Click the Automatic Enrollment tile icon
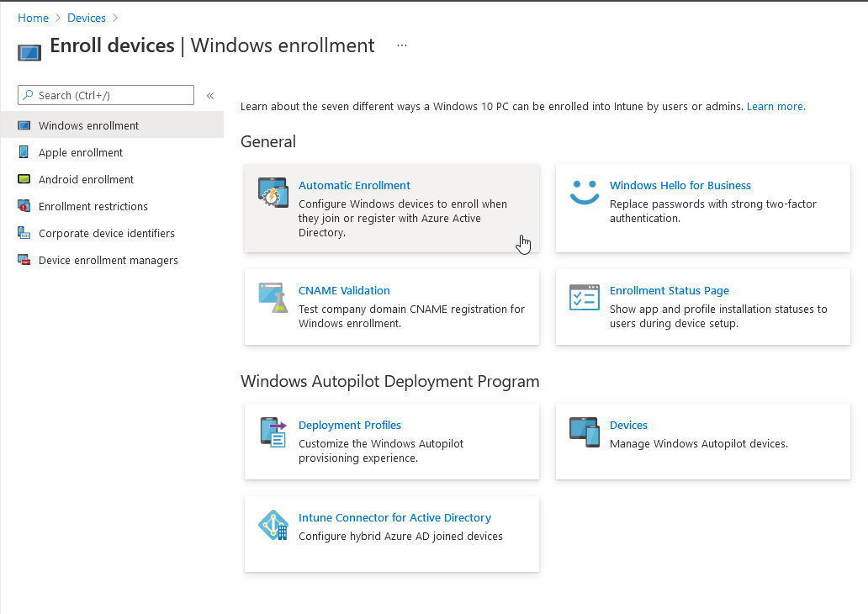Image resolution: width=868 pixels, height=614 pixels. tap(273, 193)
